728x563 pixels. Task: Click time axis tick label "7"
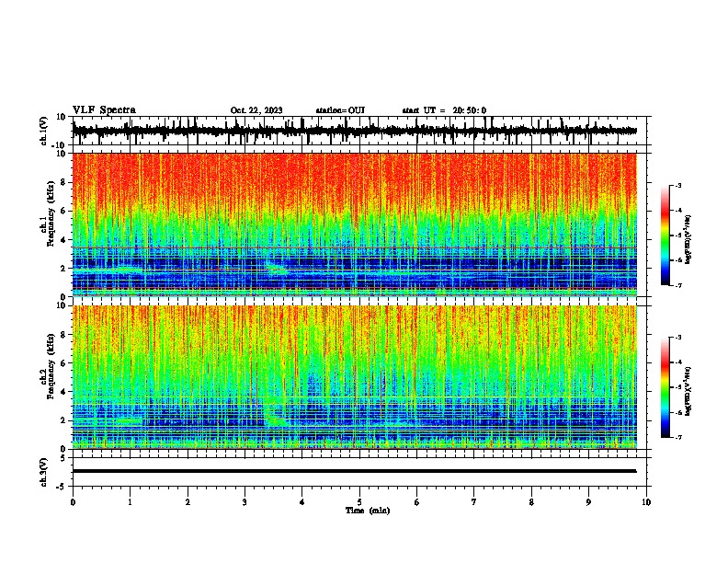474,502
